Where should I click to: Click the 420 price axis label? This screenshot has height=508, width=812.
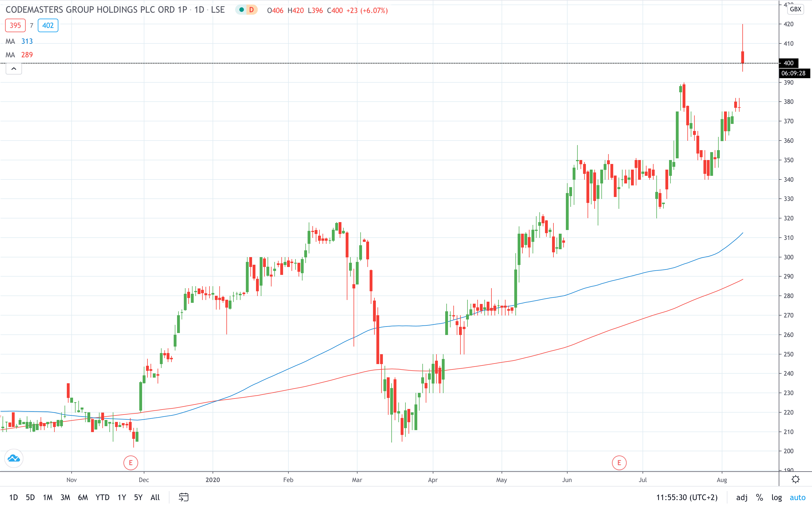789,24
